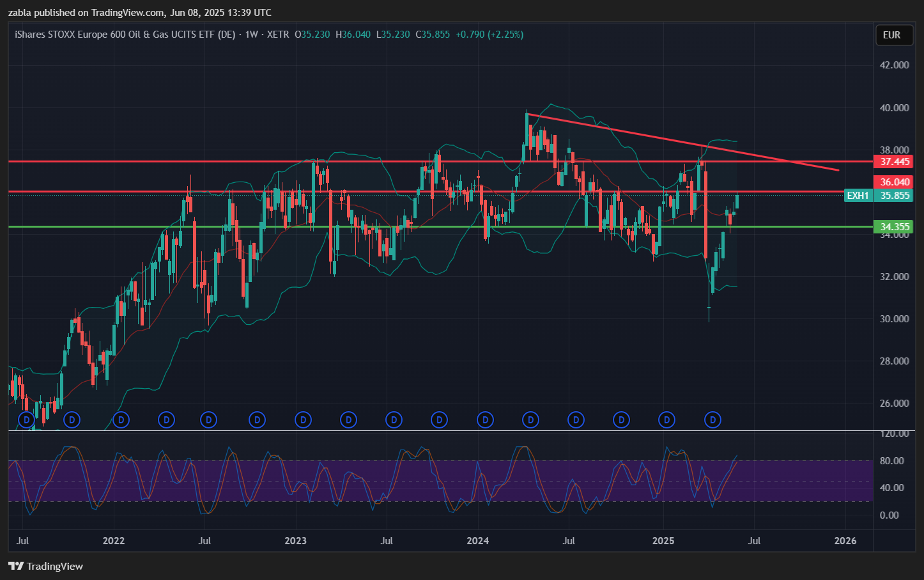Click the 35.855 current price label
The width and height of the screenshot is (924, 580).
point(894,196)
